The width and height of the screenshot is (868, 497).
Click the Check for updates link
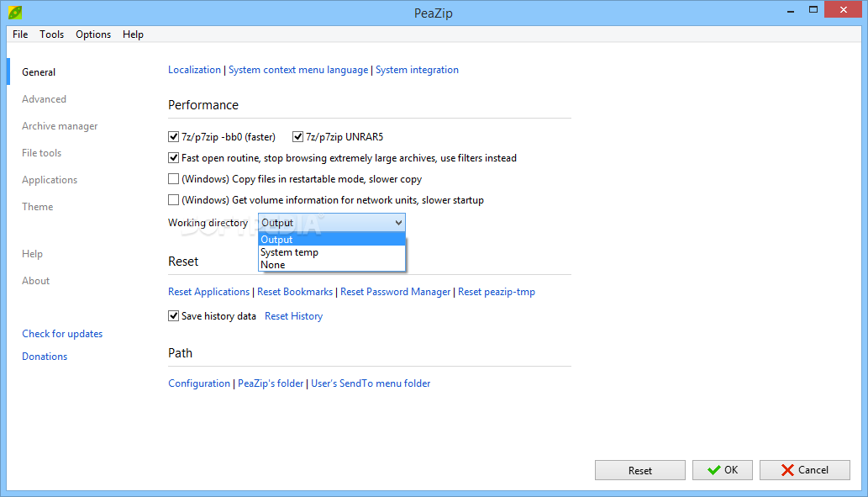62,334
